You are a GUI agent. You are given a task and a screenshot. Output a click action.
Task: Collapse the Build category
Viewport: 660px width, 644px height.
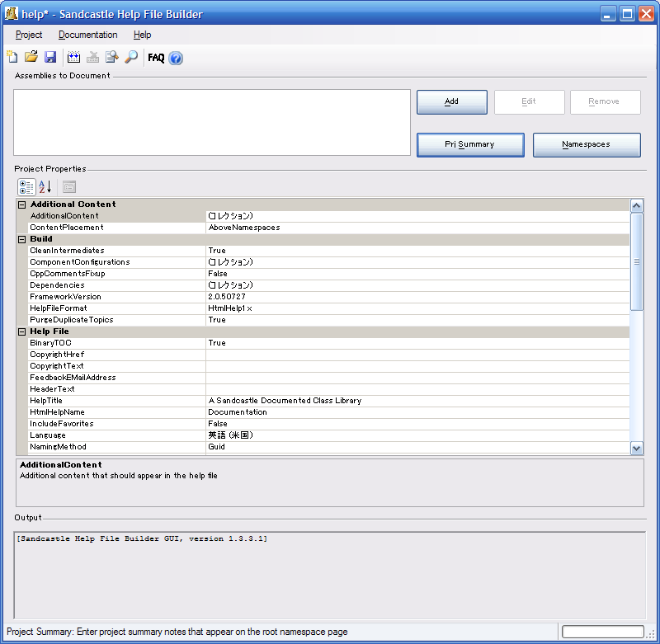click(22, 239)
